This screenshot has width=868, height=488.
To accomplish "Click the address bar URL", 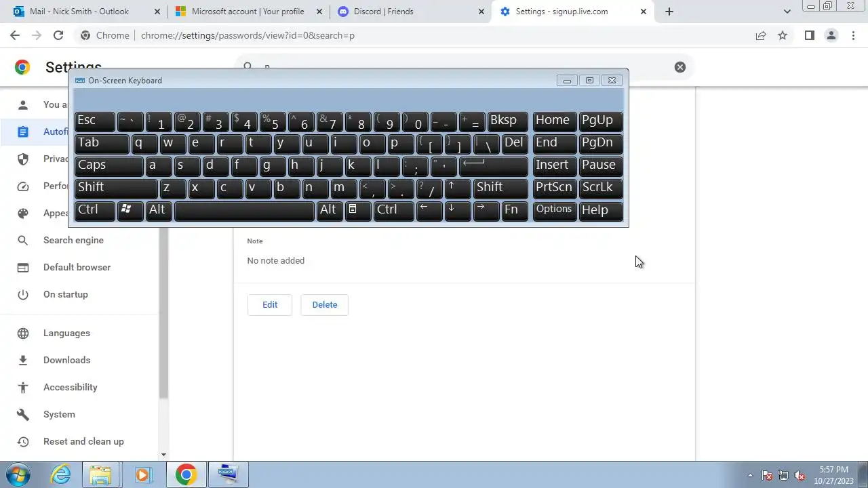I will tap(248, 35).
